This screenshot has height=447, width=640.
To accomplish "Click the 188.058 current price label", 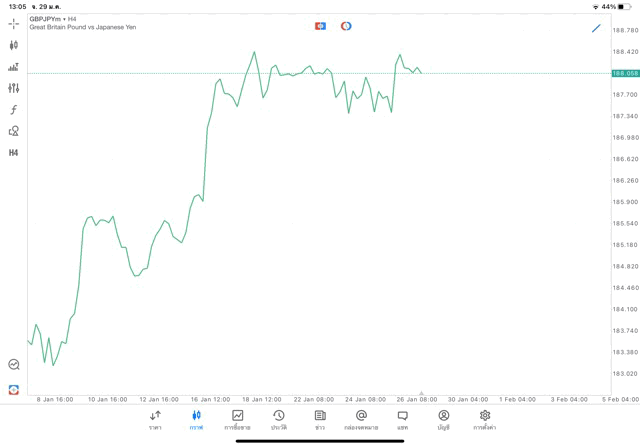I will tap(625, 73).
